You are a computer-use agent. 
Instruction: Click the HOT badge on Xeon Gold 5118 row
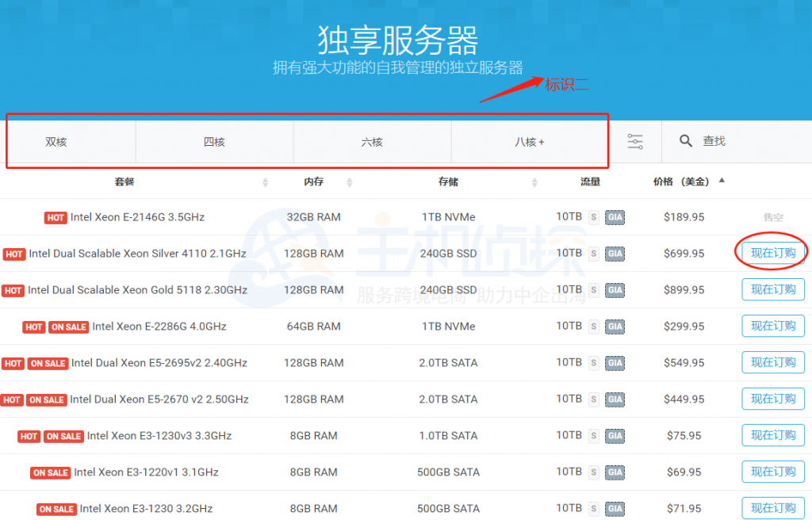tap(13, 290)
